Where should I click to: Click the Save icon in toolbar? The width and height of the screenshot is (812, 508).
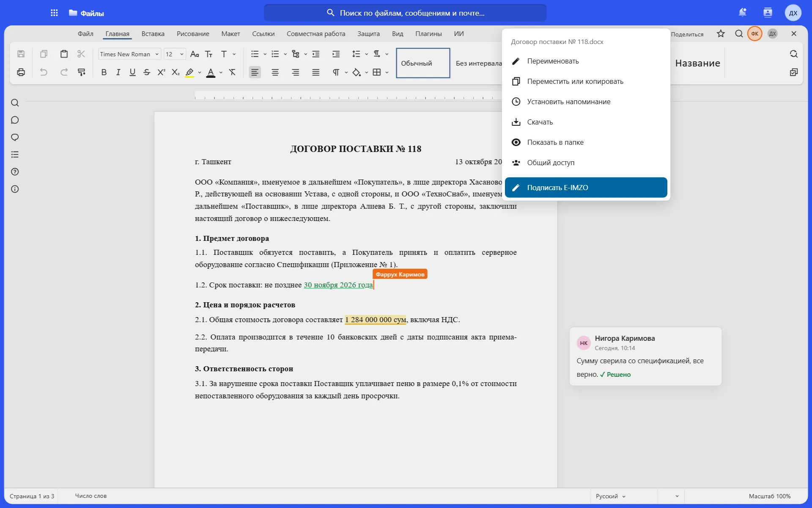(21, 54)
